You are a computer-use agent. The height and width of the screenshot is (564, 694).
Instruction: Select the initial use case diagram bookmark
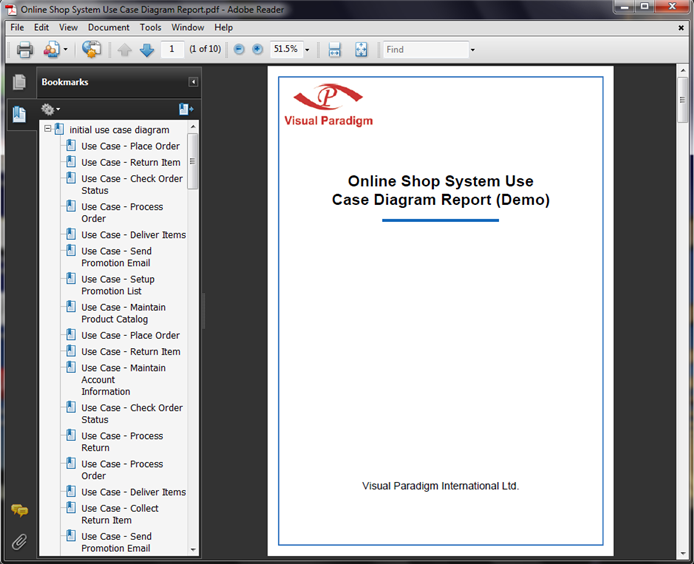(119, 130)
